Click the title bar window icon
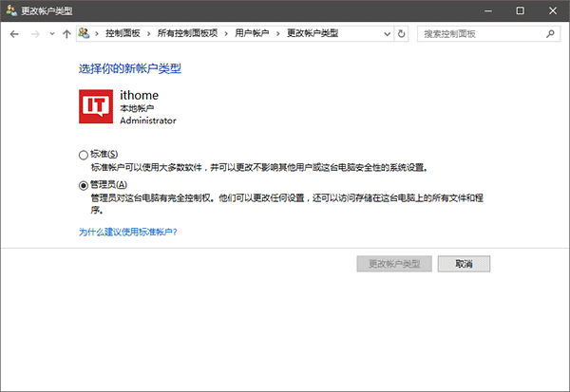 click(x=11, y=10)
